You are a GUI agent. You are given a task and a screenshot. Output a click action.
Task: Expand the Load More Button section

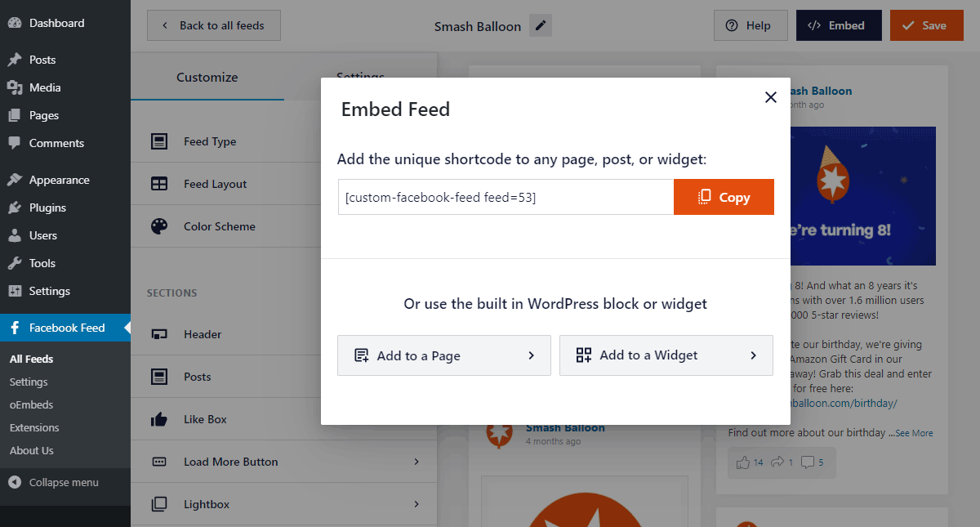point(416,462)
